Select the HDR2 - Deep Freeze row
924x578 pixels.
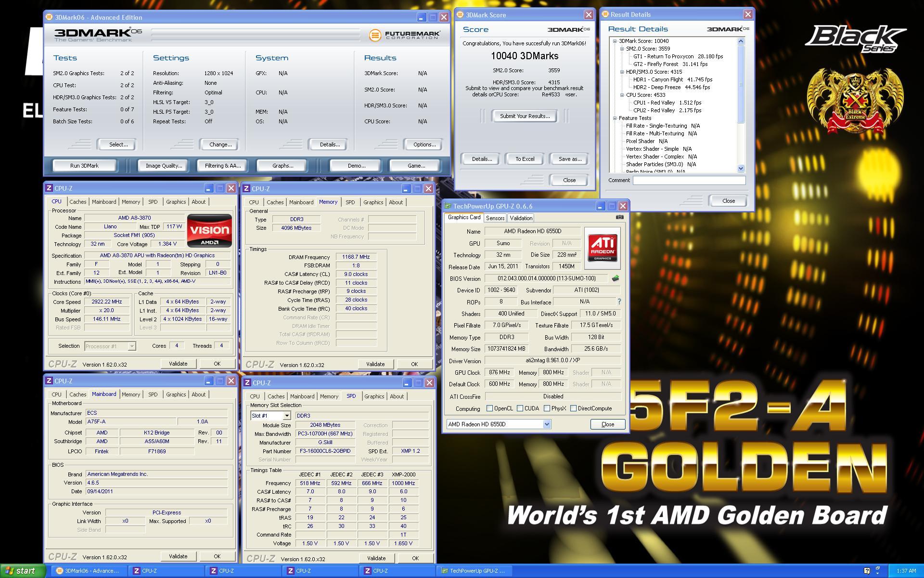[671, 87]
